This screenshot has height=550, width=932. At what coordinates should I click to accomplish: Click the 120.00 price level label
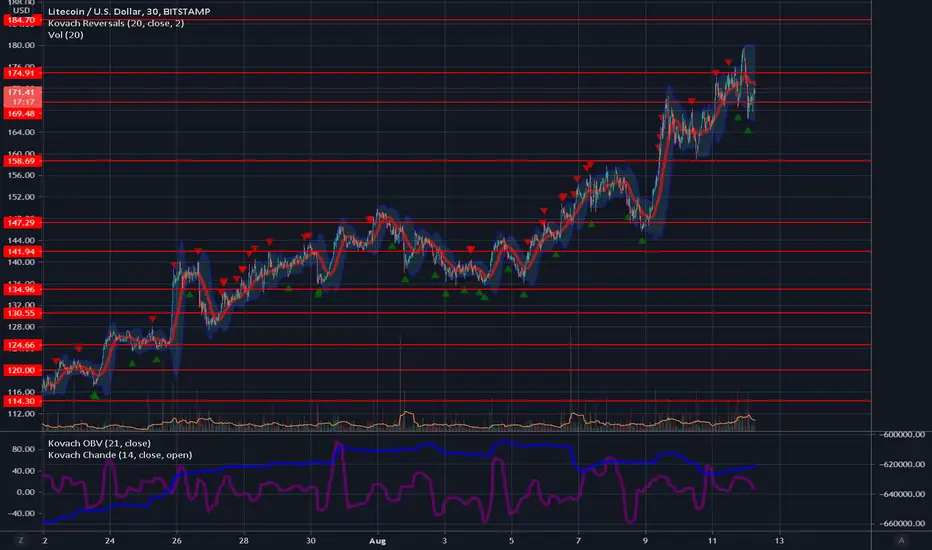(23, 370)
